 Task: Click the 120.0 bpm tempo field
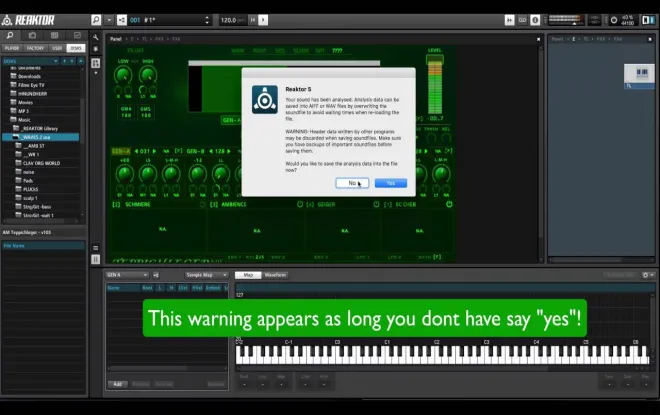click(x=233, y=20)
